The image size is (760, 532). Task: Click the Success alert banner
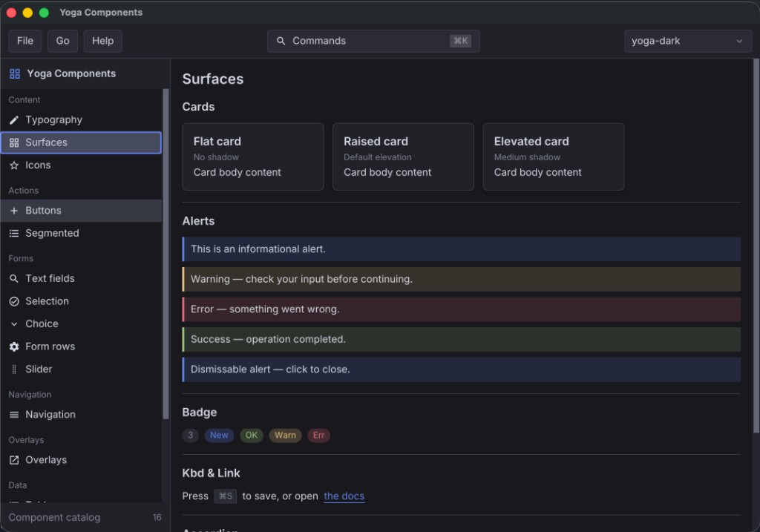[x=462, y=340]
